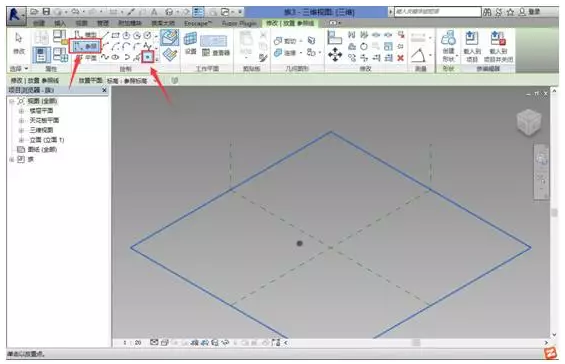Expand the Join geometry dropdown arrow

pos(301,53)
